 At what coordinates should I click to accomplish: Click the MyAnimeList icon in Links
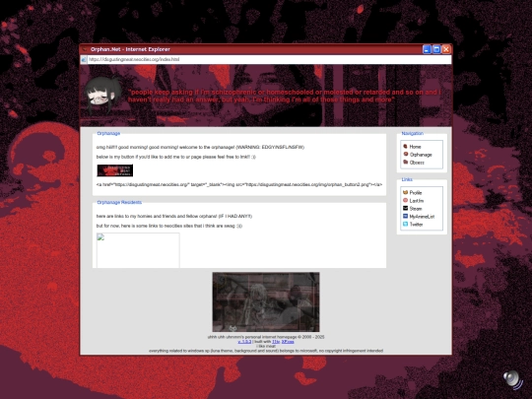point(405,216)
